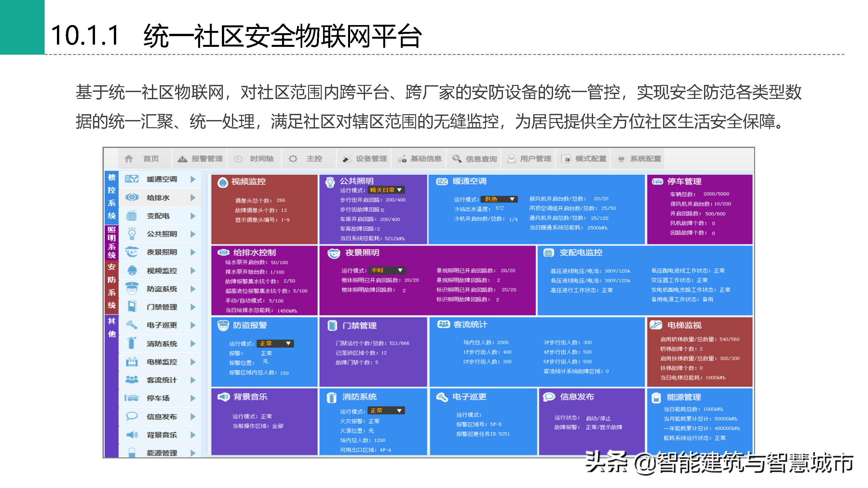Switch to the 模式配置 tab
Image resolution: width=868 pixels, height=488 pixels.
(x=583, y=158)
